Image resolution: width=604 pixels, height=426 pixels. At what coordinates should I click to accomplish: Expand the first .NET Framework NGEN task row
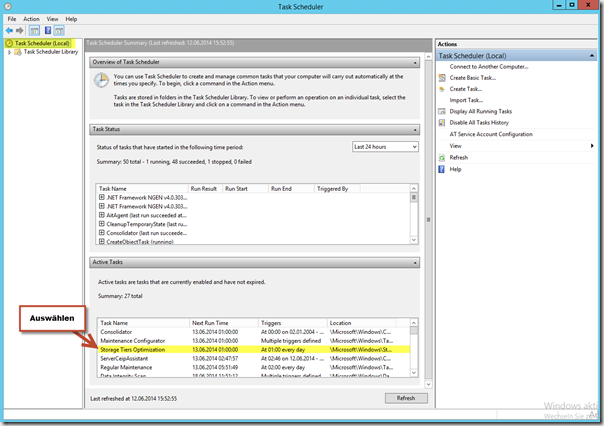pyautogui.click(x=102, y=197)
